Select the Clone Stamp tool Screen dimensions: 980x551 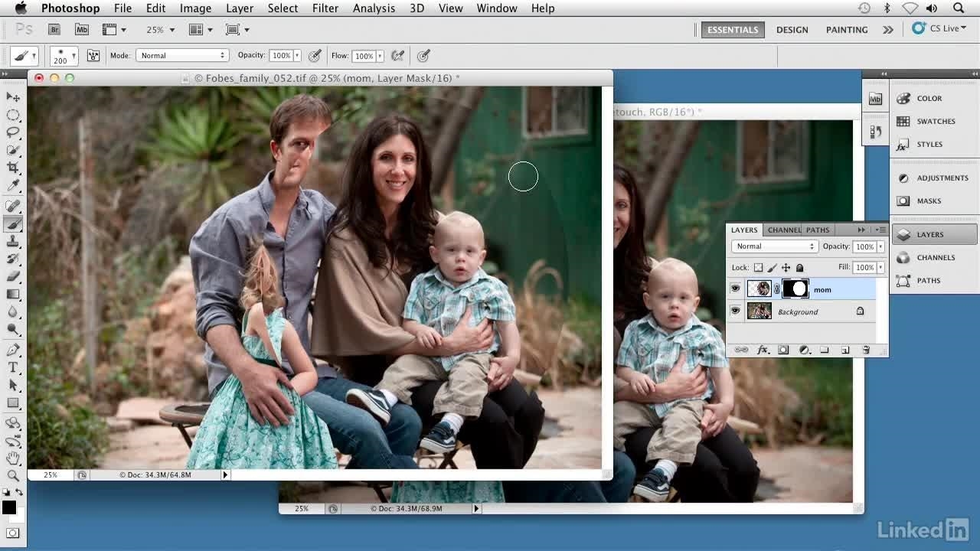[x=13, y=242]
